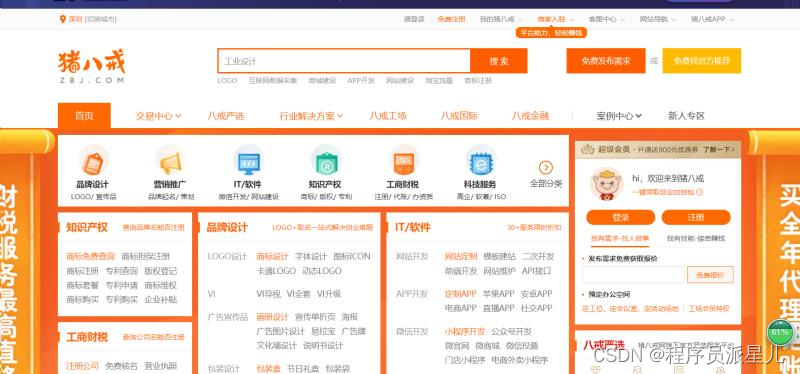
Task: Click the 搜索 search button
Action: [x=498, y=61]
